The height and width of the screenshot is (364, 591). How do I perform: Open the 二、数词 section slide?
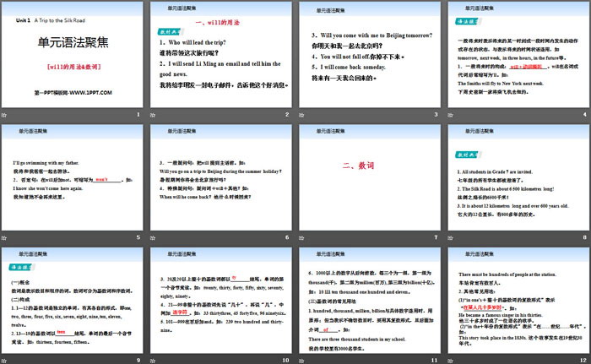369,183
